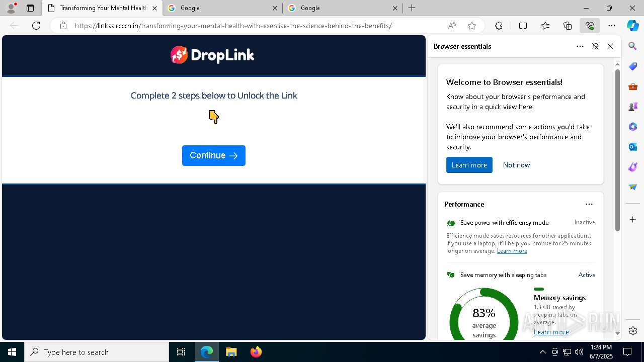
Task: Open sidebar settings gear
Action: tap(633, 331)
